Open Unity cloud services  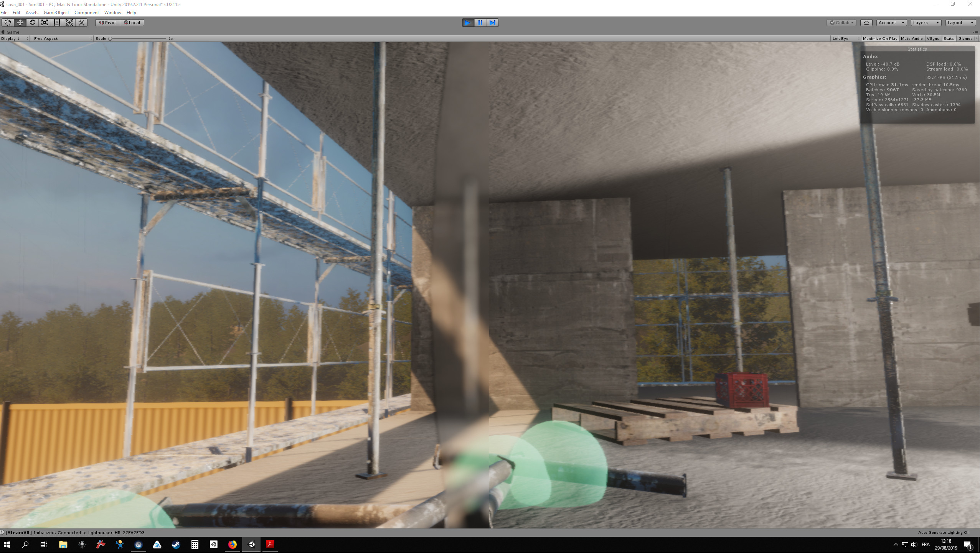click(x=866, y=22)
